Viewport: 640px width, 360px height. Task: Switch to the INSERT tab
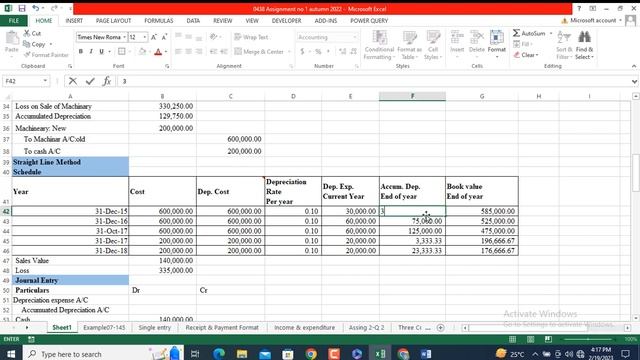[74, 20]
